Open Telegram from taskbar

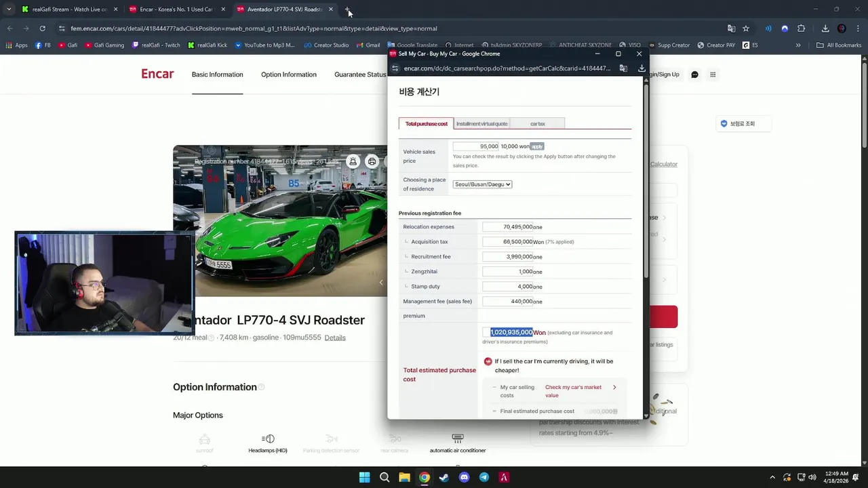click(484, 477)
